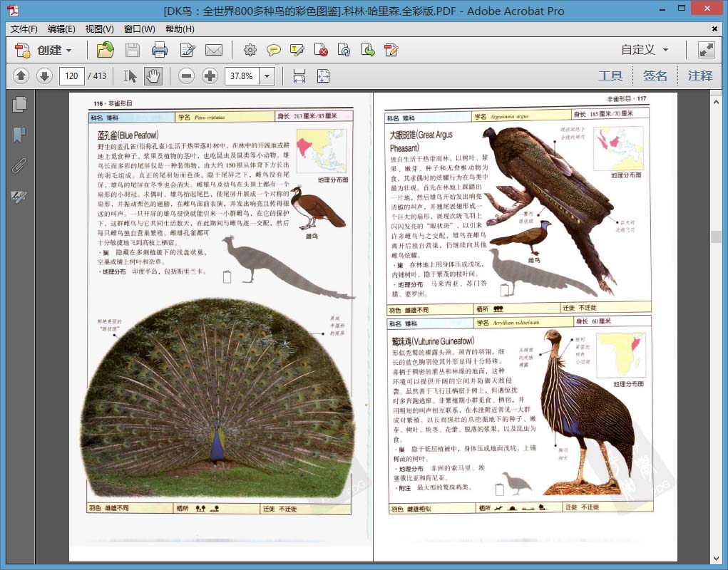Click the rotate pages icon
Screen dimensions: 728x570
[x=344, y=50]
